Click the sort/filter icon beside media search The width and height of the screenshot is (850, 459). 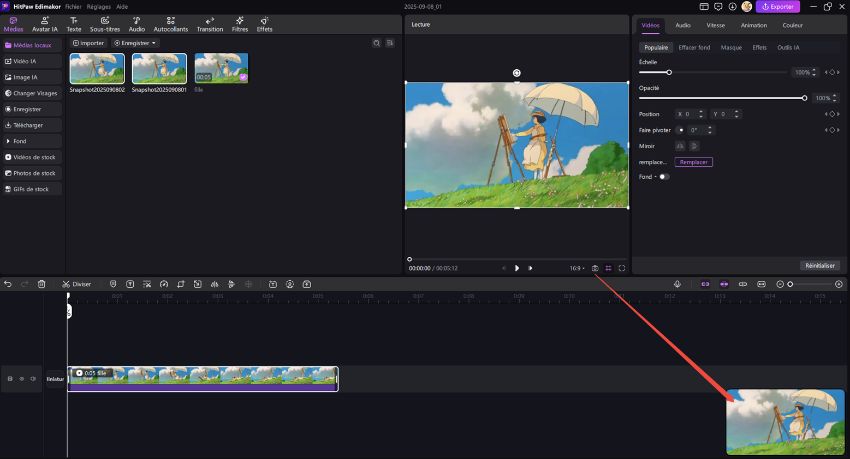(x=390, y=43)
